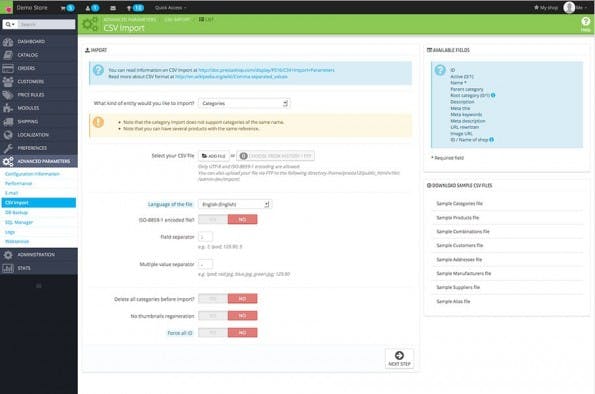This screenshot has width=595, height=394.
Task: Switch Force all ID to Yes
Action: tap(213, 333)
